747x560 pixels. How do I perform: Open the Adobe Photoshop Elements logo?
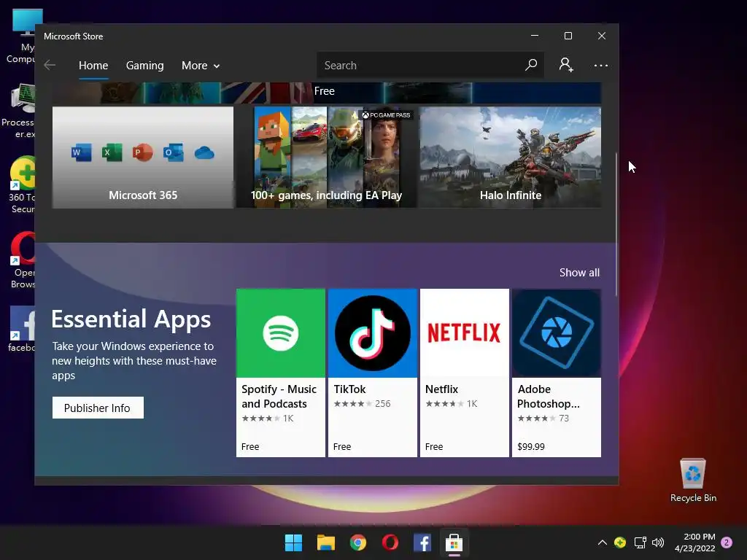pyautogui.click(x=557, y=332)
